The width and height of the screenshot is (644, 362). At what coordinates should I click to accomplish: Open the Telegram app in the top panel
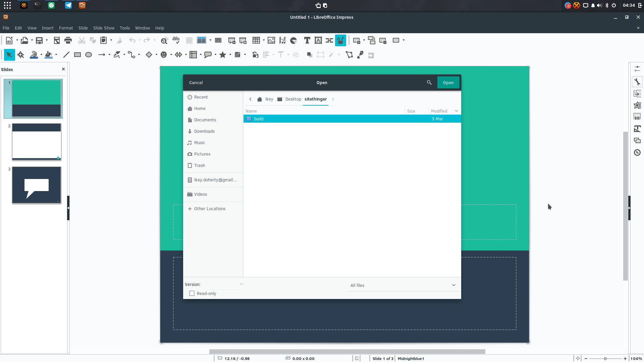pyautogui.click(x=68, y=5)
